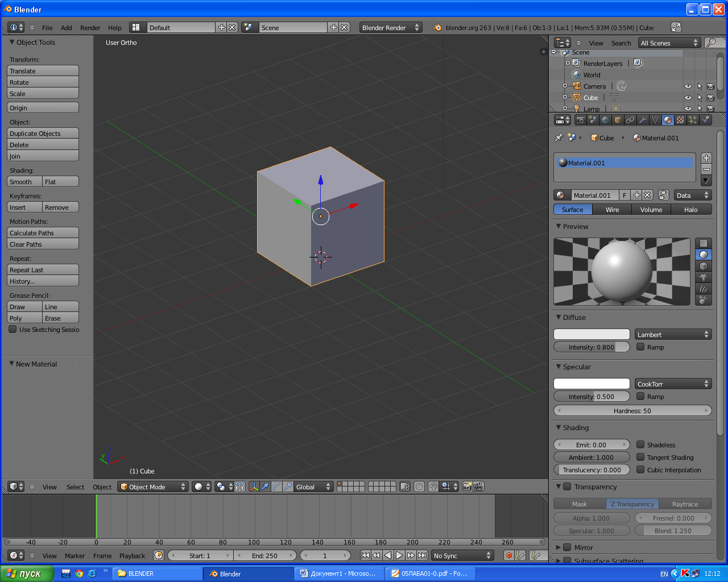728x582 pixels.
Task: Expand the Mirror panel
Action: coord(559,547)
